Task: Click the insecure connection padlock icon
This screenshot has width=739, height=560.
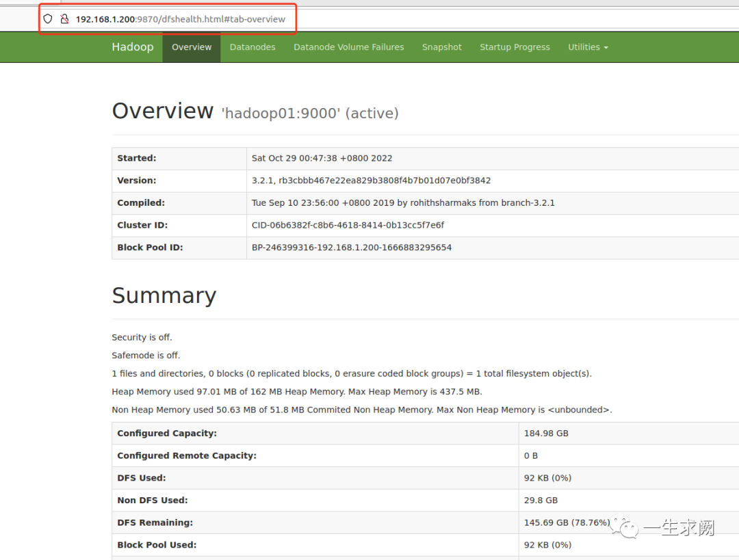Action: [x=64, y=19]
